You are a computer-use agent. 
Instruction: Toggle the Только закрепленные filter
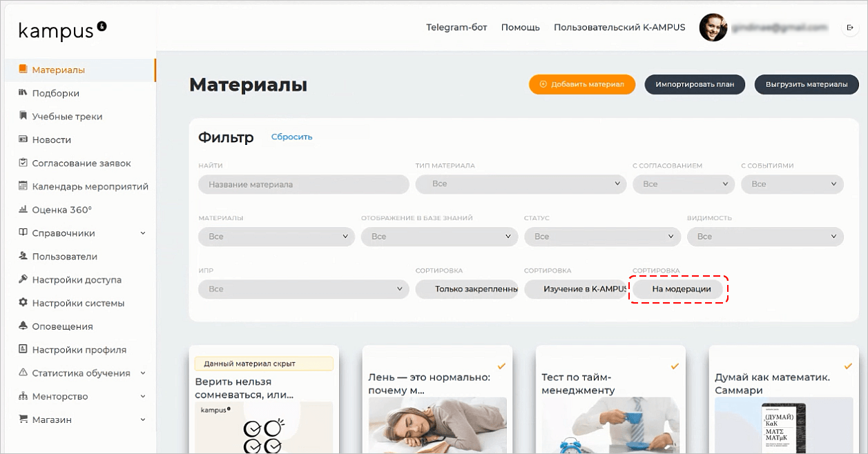[x=467, y=289]
